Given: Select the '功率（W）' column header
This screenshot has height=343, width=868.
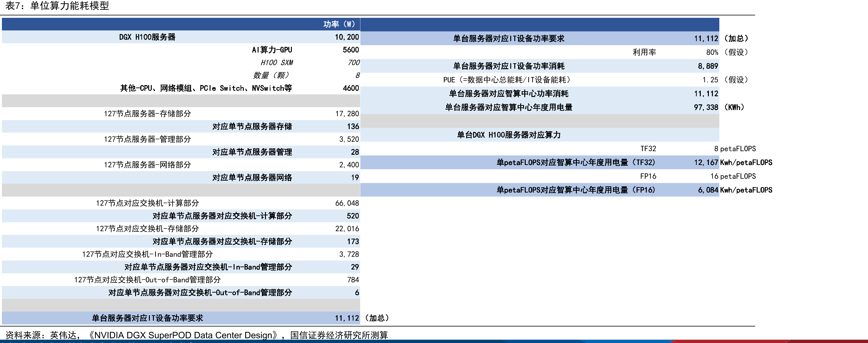Looking at the screenshot, I should [339, 24].
